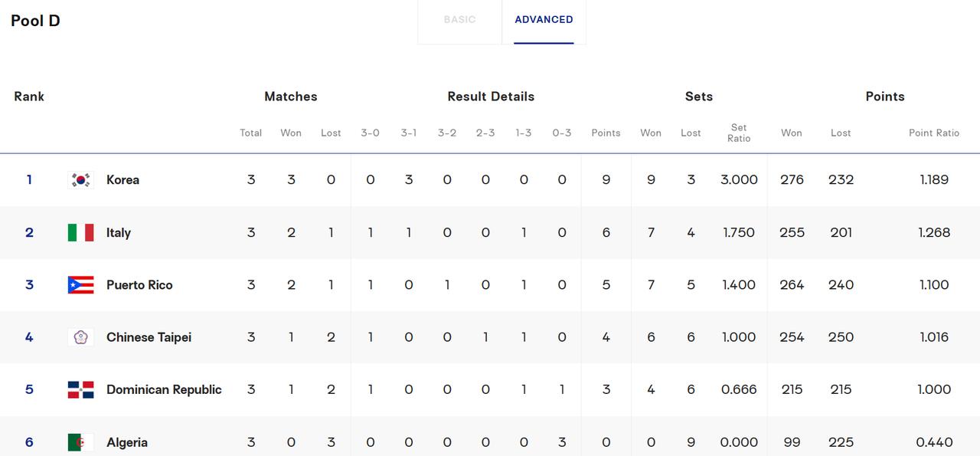Viewport: 980px width, 456px height.
Task: Click the Algeria flag icon
Action: (80, 442)
